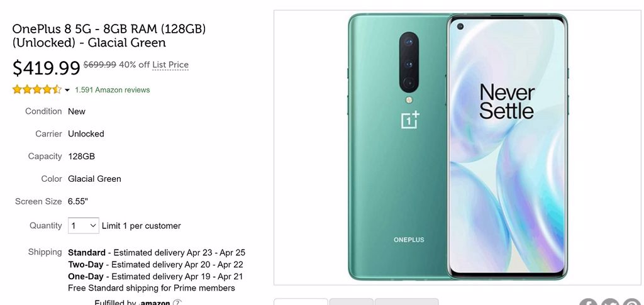Image resolution: width=644 pixels, height=305 pixels.
Task: Click the Fulfilled by Amazon logo text
Action: pyautogui.click(x=155, y=303)
